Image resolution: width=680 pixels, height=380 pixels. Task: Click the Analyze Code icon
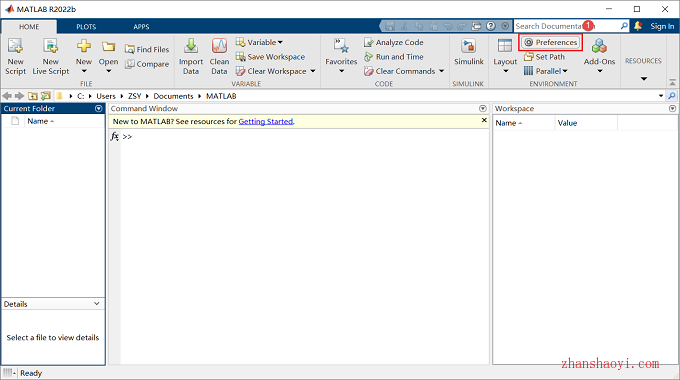pyautogui.click(x=369, y=43)
